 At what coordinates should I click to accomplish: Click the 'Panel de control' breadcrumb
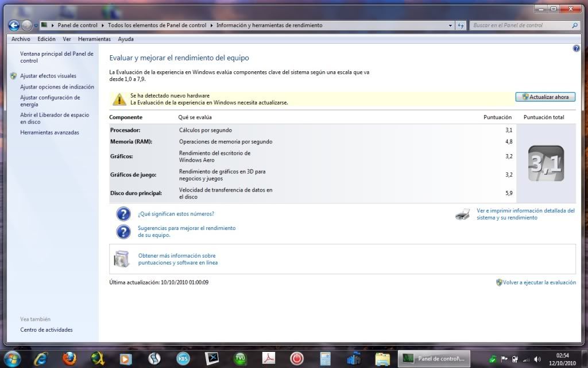coord(78,25)
